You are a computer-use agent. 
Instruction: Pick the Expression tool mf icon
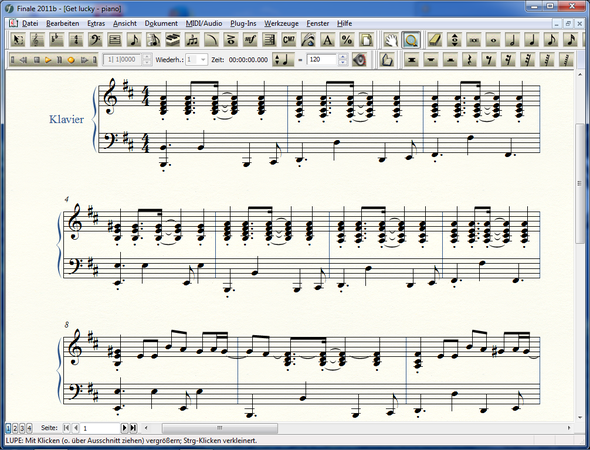[250, 40]
